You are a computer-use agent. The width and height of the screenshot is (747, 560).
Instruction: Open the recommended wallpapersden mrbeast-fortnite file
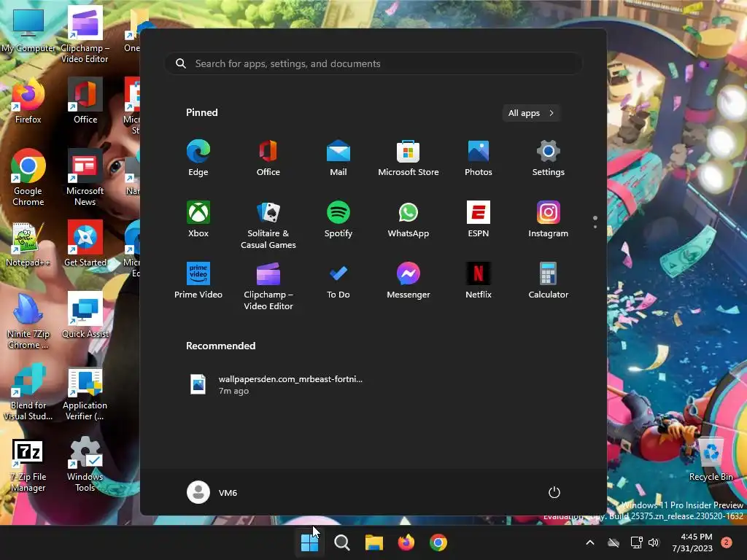[276, 385]
